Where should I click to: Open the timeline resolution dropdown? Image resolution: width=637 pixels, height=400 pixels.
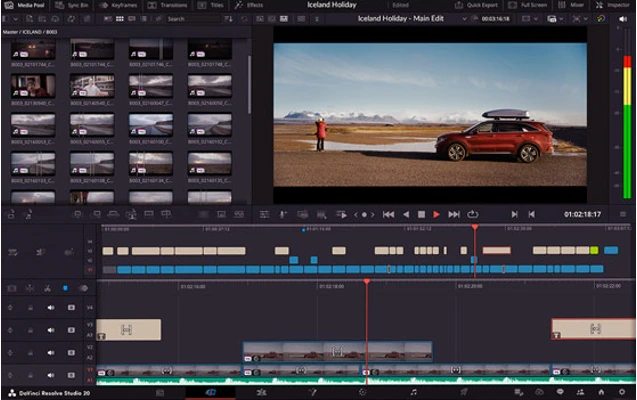tap(530, 19)
